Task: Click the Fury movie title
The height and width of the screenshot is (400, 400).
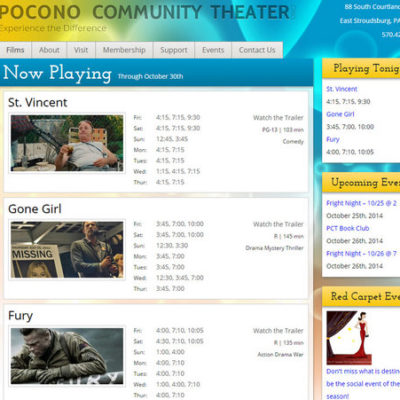Action: click(20, 316)
